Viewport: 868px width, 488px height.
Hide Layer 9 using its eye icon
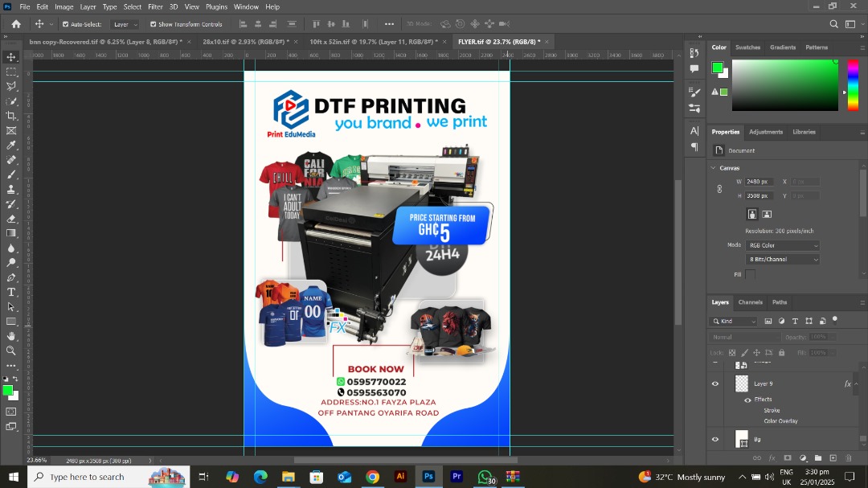pos(715,383)
